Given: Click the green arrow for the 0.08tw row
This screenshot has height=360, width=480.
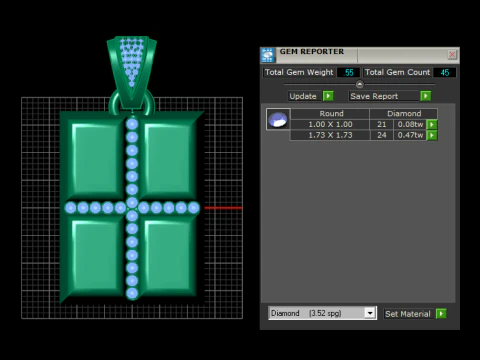Looking at the screenshot, I should pos(432,124).
